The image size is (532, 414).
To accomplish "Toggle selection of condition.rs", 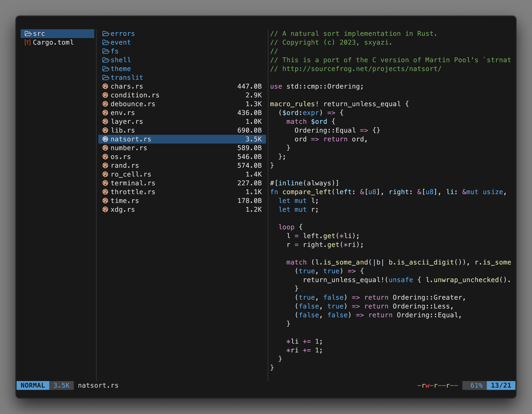I will pos(135,95).
